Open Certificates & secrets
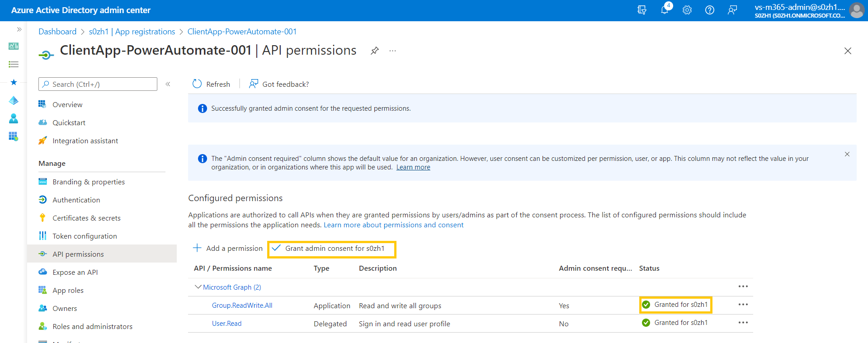The height and width of the screenshot is (343, 868). coord(86,218)
